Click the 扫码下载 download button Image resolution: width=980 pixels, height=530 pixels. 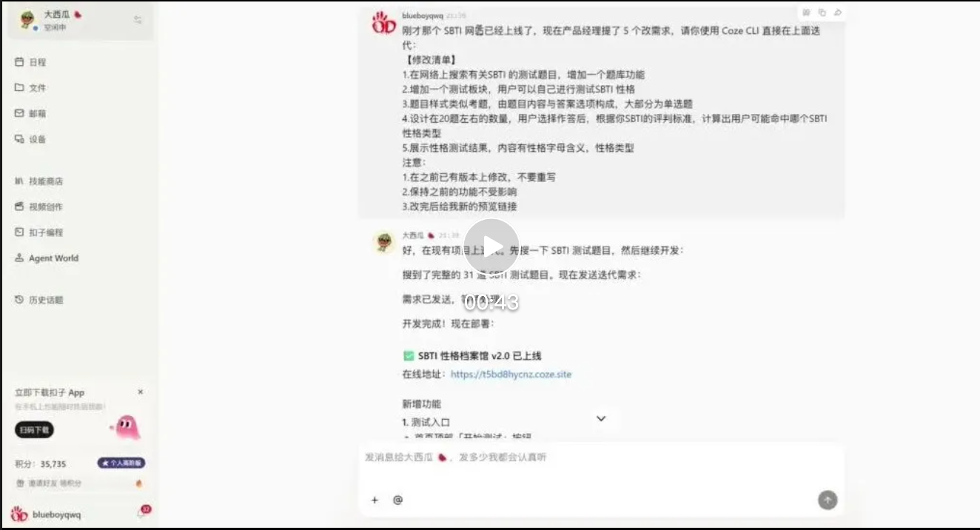click(x=34, y=430)
